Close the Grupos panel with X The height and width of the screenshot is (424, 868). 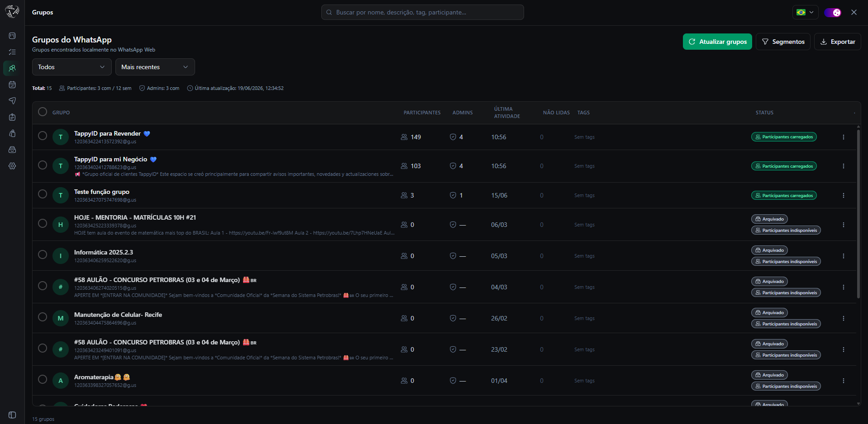pyautogui.click(x=854, y=12)
